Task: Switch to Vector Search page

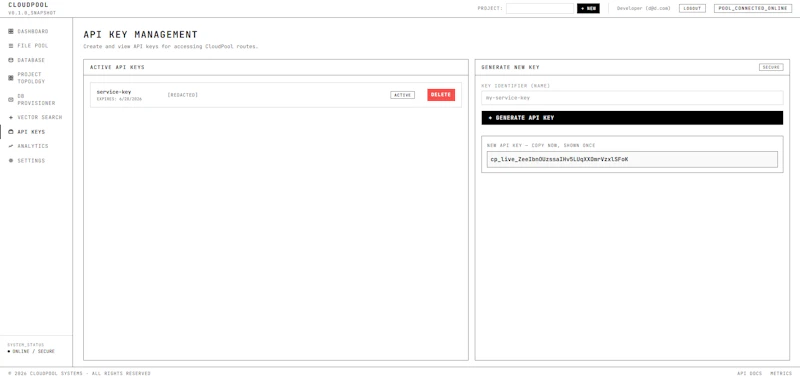Action: click(40, 117)
